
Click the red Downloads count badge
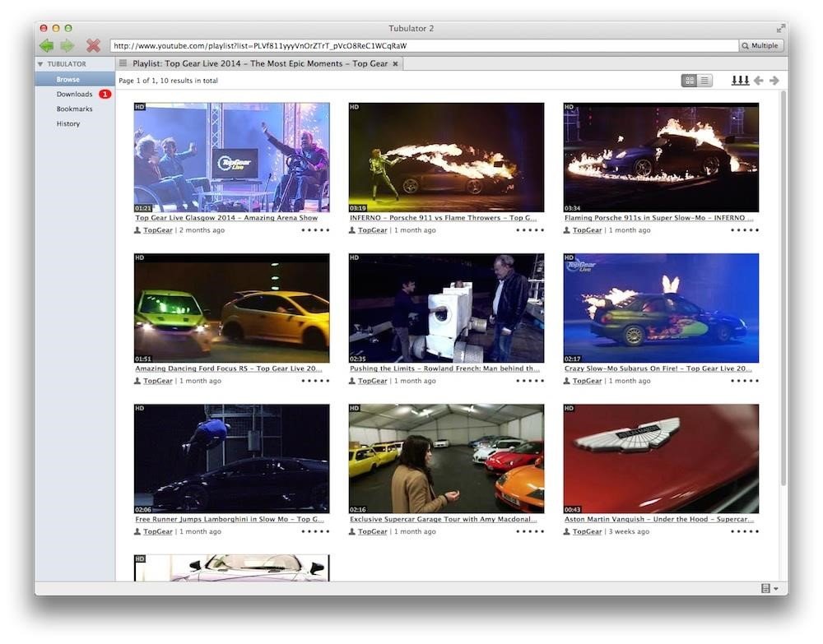tap(105, 94)
